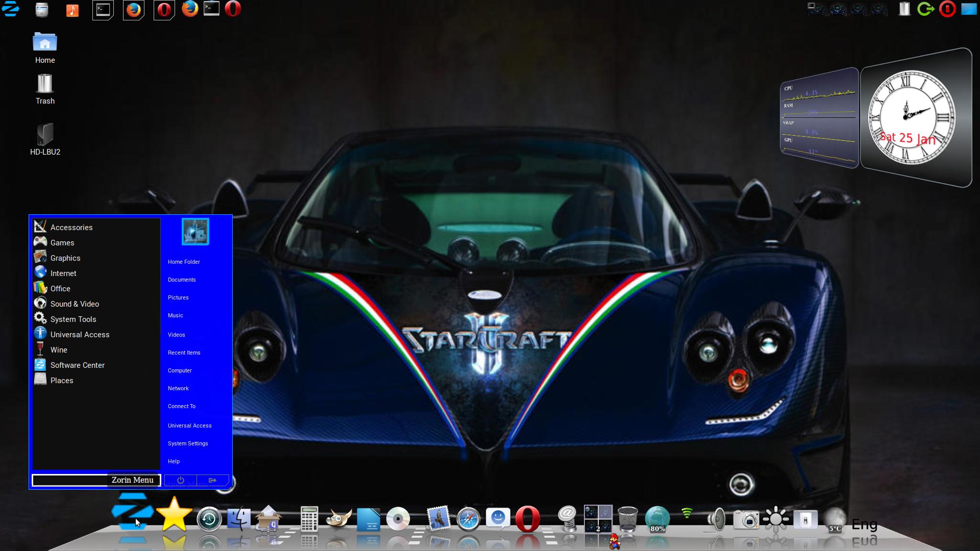Expand the Accessories category
Viewport: 980px width, 551px height.
point(71,228)
